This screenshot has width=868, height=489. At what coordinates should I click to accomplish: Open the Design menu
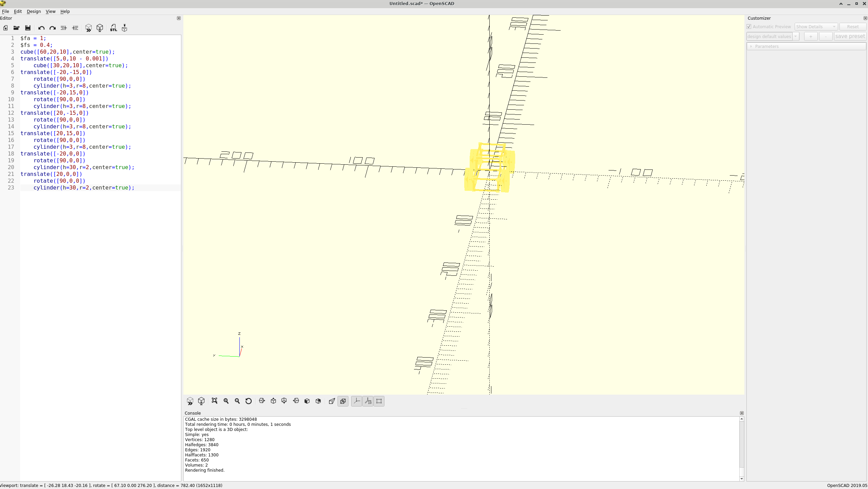(x=34, y=11)
